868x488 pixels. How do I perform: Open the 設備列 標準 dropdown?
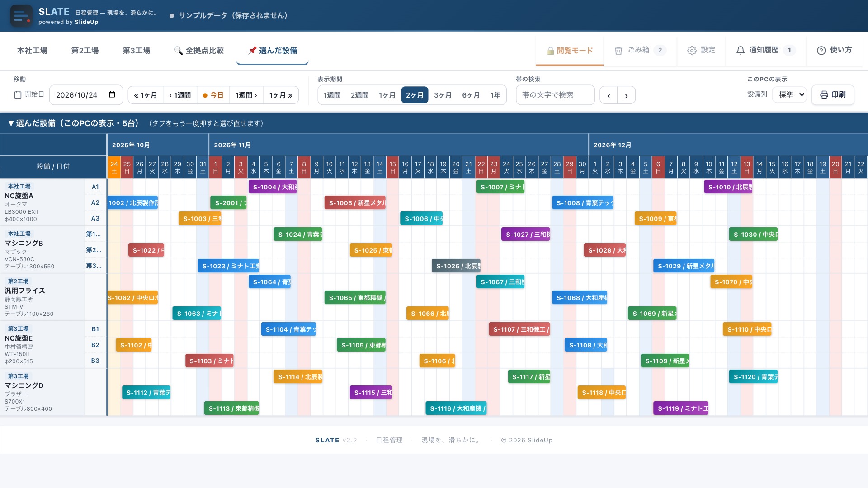[x=789, y=95]
